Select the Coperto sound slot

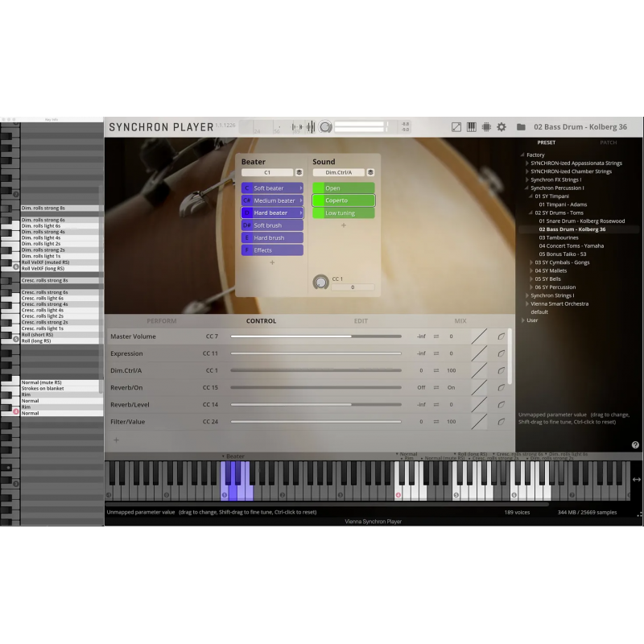pyautogui.click(x=344, y=200)
